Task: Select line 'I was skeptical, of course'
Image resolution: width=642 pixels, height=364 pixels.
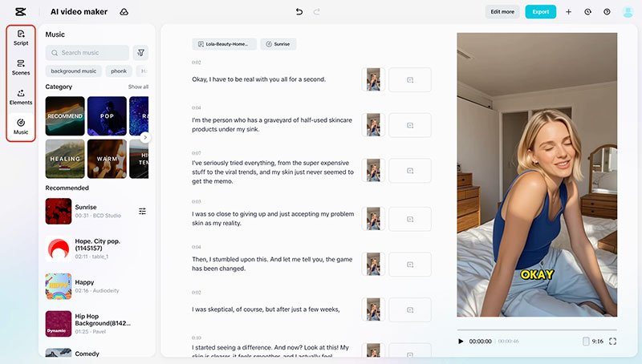Action: click(x=266, y=309)
